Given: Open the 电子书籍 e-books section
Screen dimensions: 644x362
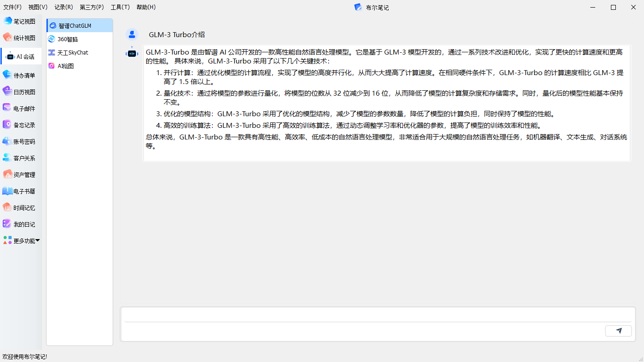Looking at the screenshot, I should tap(21, 191).
